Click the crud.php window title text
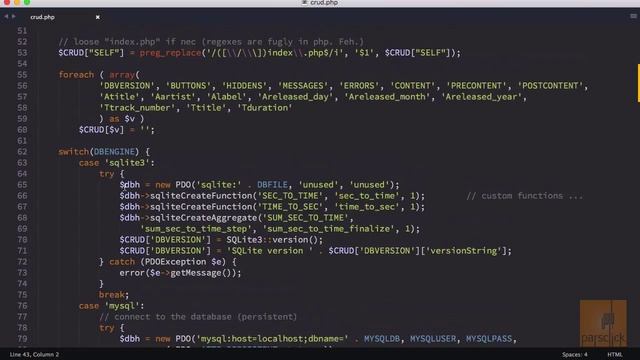The width and height of the screenshot is (640, 360). tap(324, 3)
